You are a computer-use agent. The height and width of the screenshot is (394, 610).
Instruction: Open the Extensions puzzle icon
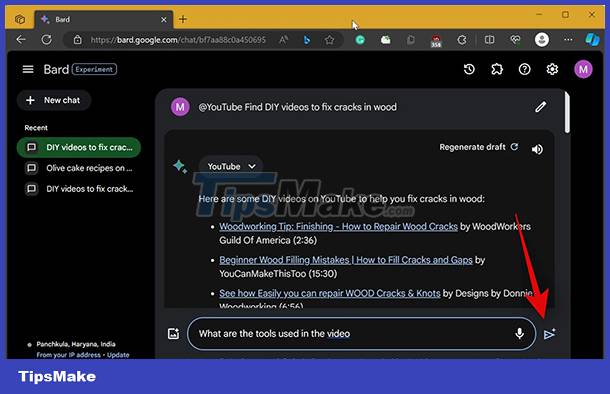497,69
